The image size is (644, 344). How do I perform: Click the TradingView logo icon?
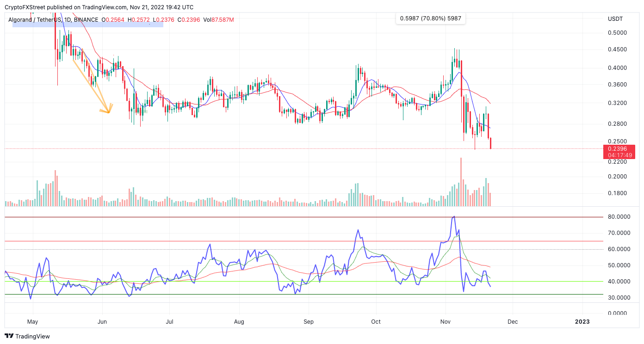point(9,336)
